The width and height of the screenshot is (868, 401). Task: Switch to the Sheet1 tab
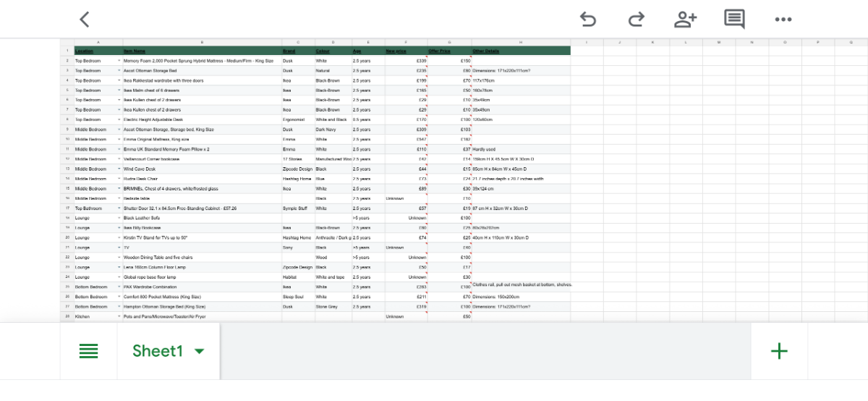pos(158,352)
